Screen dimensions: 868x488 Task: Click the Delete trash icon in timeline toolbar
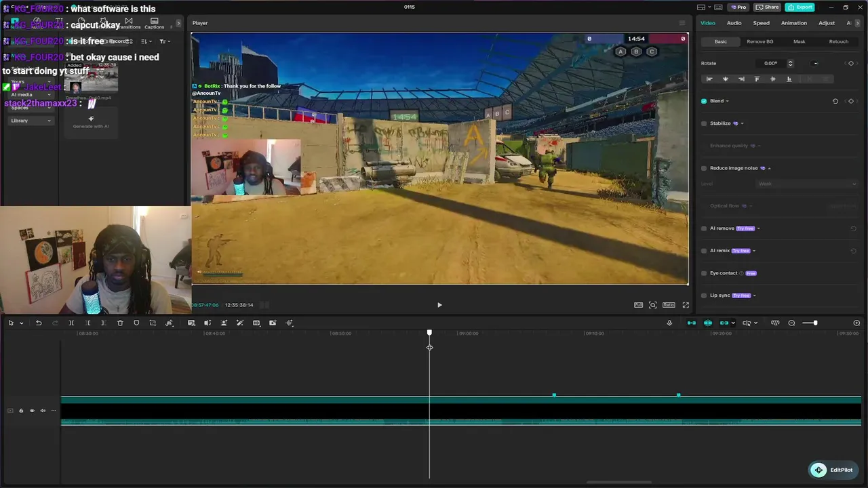pos(120,323)
